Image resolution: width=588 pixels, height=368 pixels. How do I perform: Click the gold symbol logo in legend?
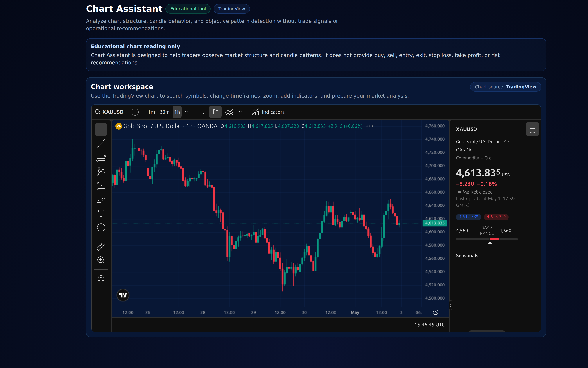119,126
